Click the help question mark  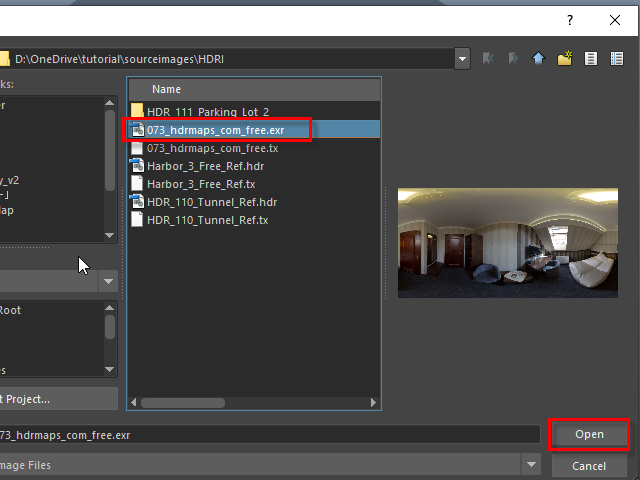click(570, 20)
